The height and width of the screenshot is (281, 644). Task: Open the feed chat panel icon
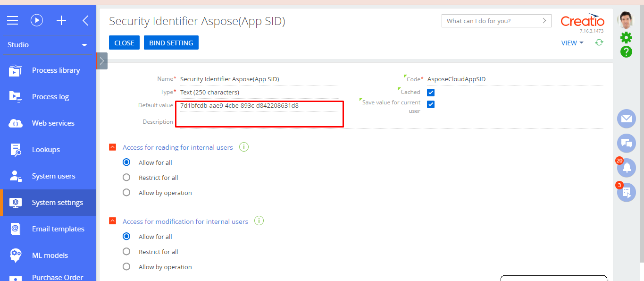pyautogui.click(x=627, y=143)
